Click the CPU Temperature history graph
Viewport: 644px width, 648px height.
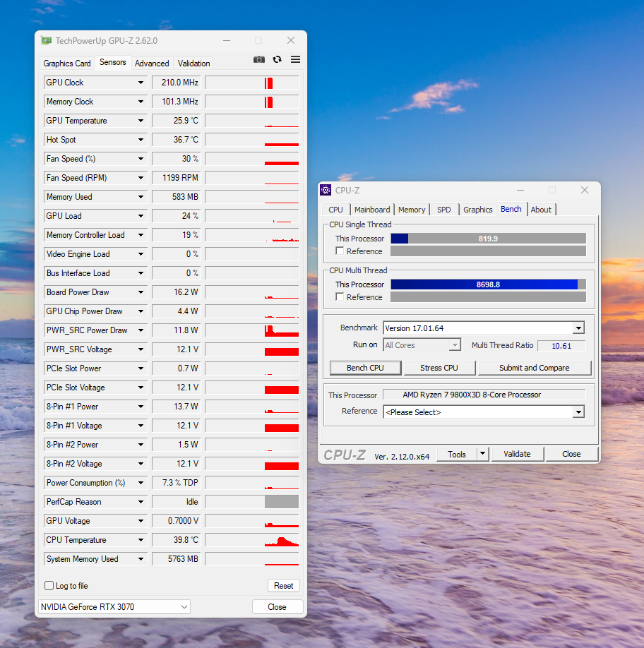pyautogui.click(x=251, y=540)
